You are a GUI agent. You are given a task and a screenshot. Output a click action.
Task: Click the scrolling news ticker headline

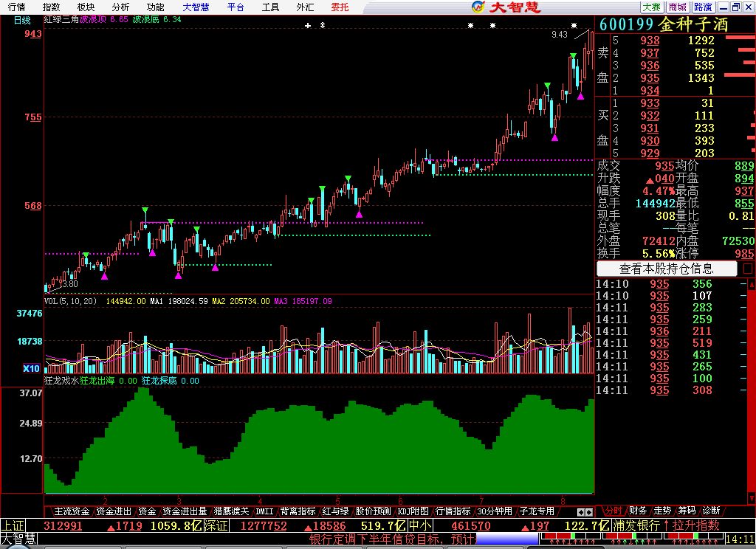tap(393, 539)
